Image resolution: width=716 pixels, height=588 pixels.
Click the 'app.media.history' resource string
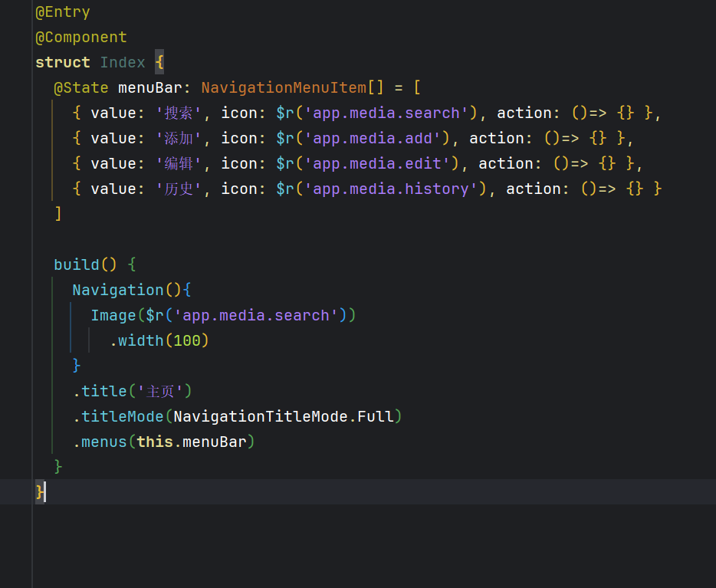pyautogui.click(x=391, y=189)
